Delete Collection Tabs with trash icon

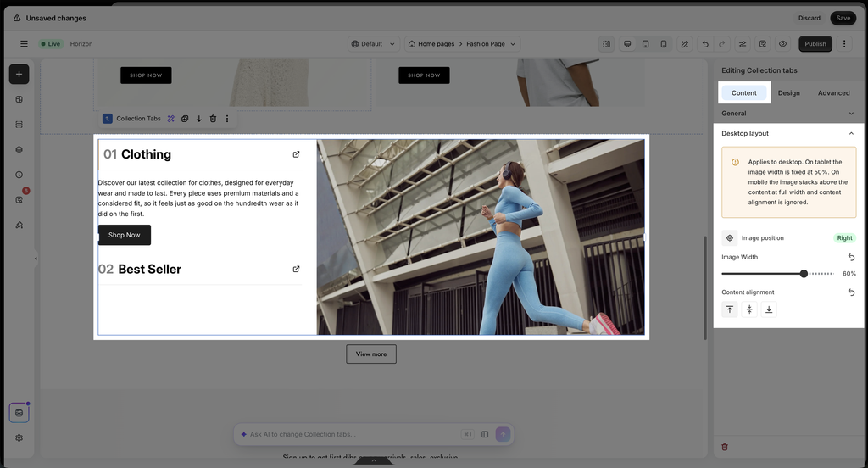[213, 119]
